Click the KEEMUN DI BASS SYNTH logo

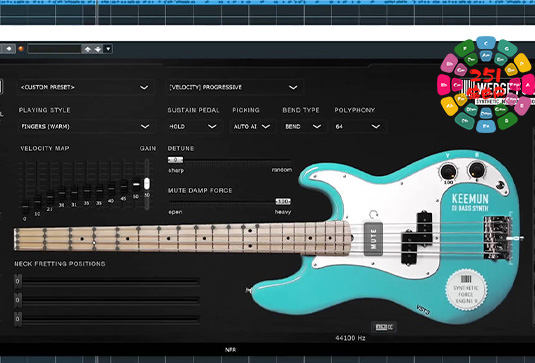(470, 202)
